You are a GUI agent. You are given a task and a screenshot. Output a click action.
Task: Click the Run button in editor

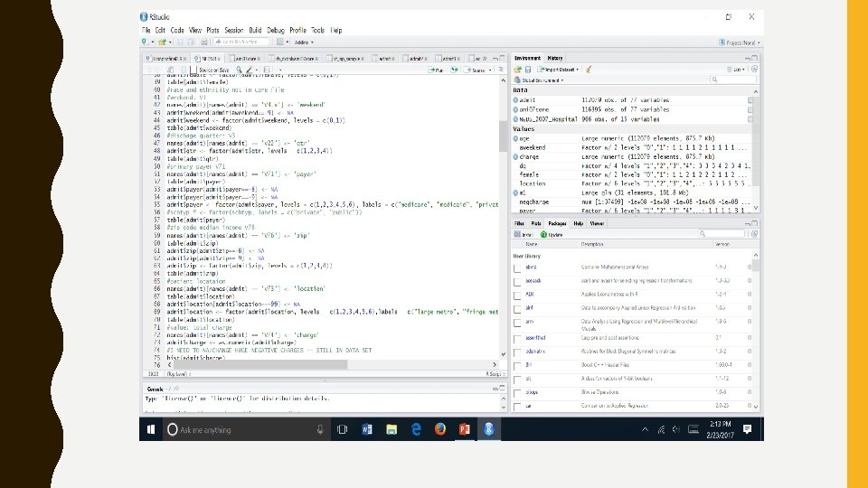pyautogui.click(x=436, y=70)
